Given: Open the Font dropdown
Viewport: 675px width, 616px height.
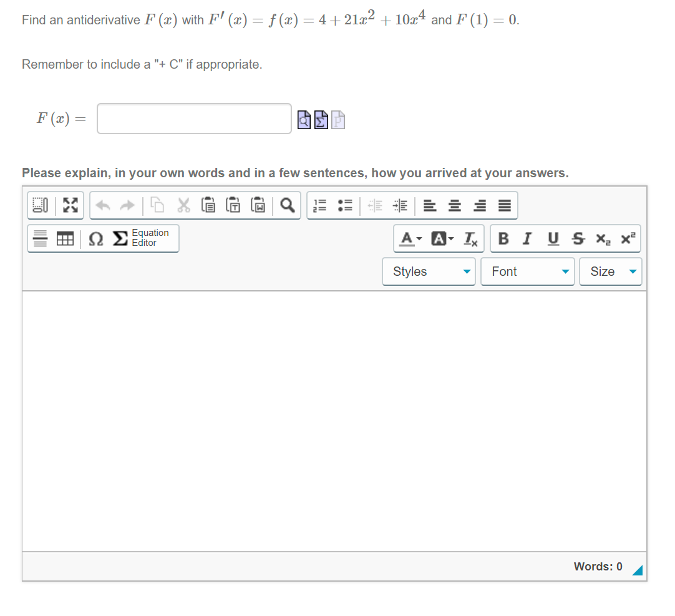Looking at the screenshot, I should click(x=528, y=271).
